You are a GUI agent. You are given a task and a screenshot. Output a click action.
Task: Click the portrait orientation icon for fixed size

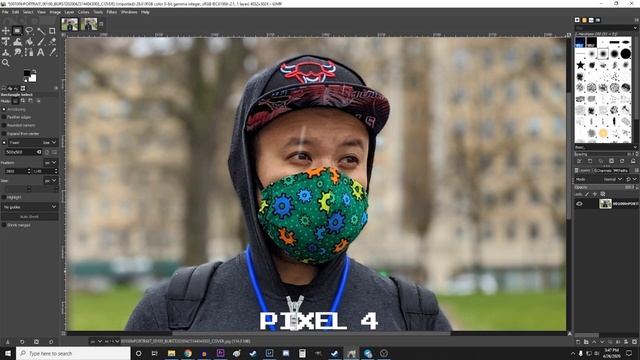point(47,152)
